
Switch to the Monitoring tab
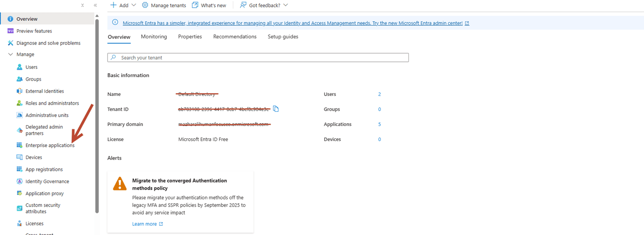154,37
